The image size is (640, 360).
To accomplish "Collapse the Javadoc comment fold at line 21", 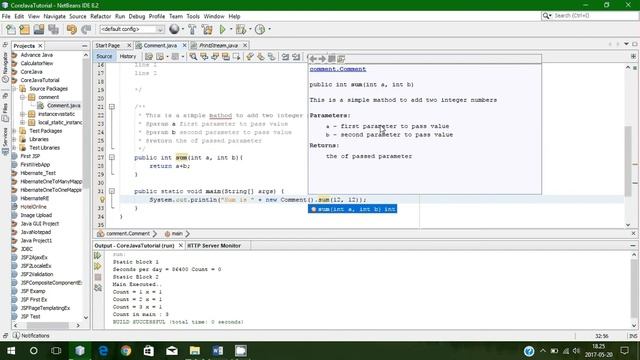I will 112,107.
